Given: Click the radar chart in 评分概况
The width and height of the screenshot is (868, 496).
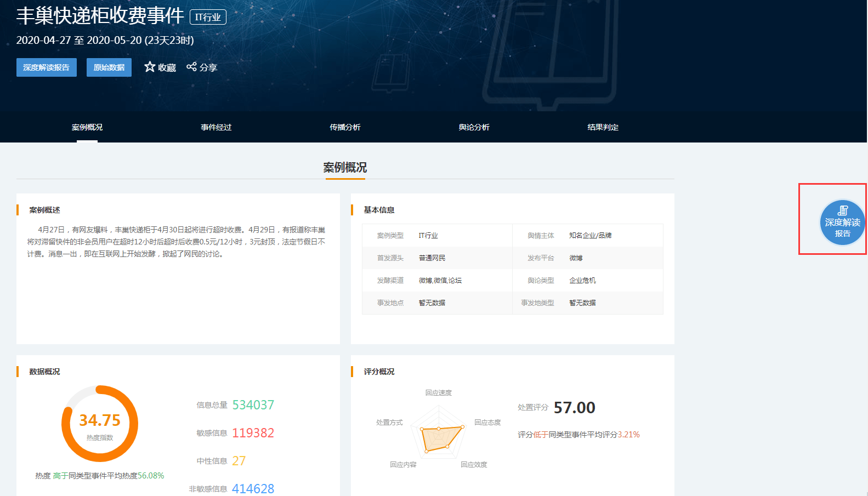Looking at the screenshot, I should pyautogui.click(x=439, y=437).
